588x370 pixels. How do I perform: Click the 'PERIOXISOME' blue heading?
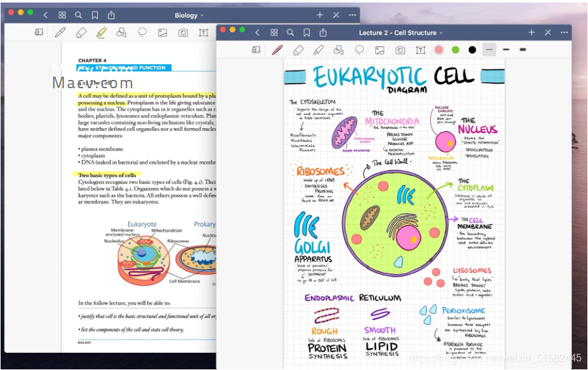pos(464,311)
